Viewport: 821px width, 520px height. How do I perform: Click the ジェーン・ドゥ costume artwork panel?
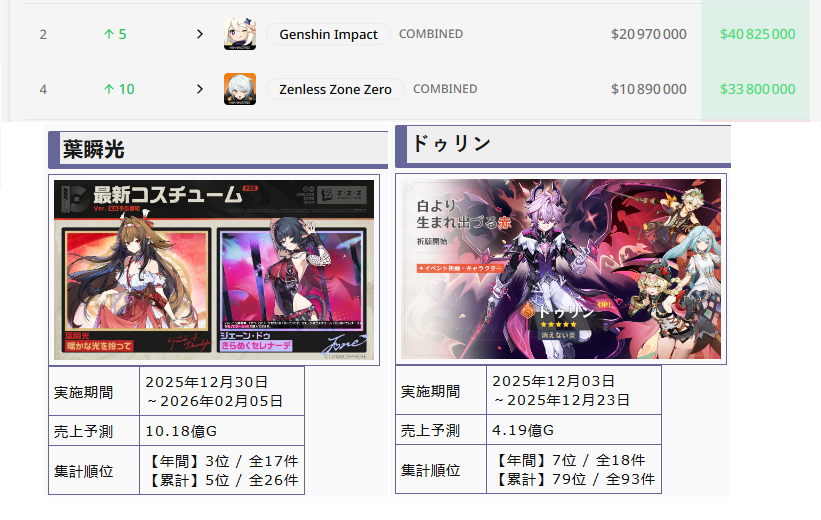click(x=292, y=290)
